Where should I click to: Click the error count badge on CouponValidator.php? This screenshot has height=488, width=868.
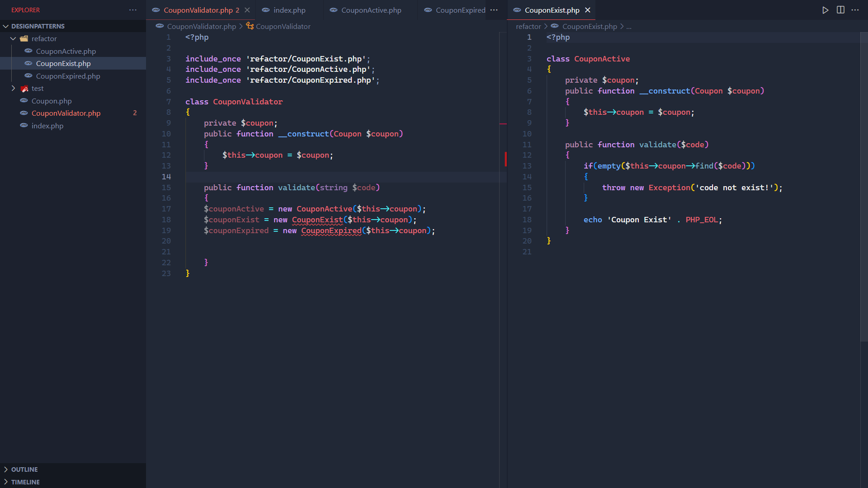(135, 113)
